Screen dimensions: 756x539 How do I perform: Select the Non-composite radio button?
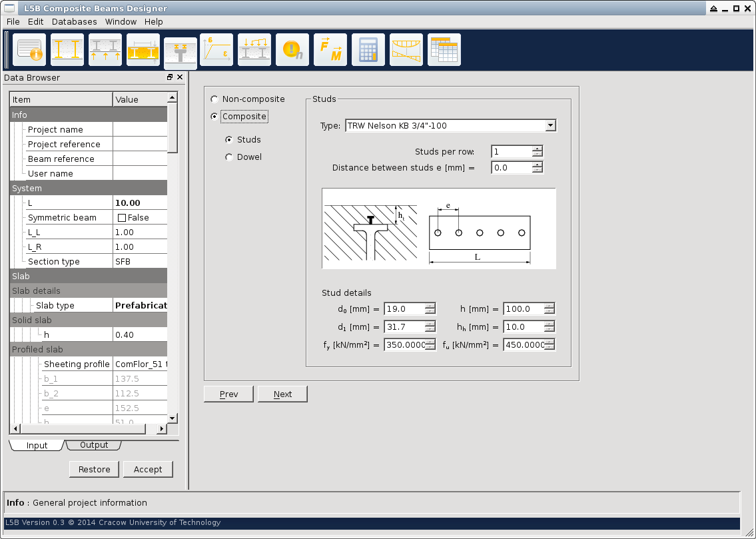point(214,99)
